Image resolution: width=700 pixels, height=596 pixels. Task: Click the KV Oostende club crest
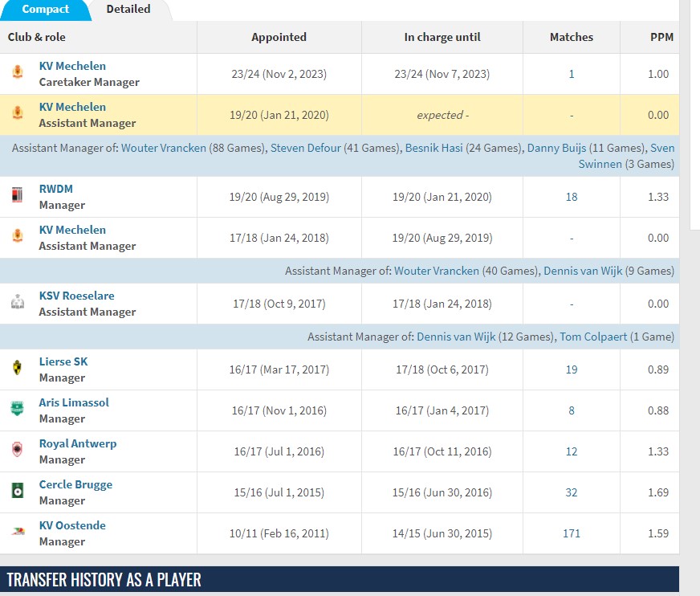18,531
